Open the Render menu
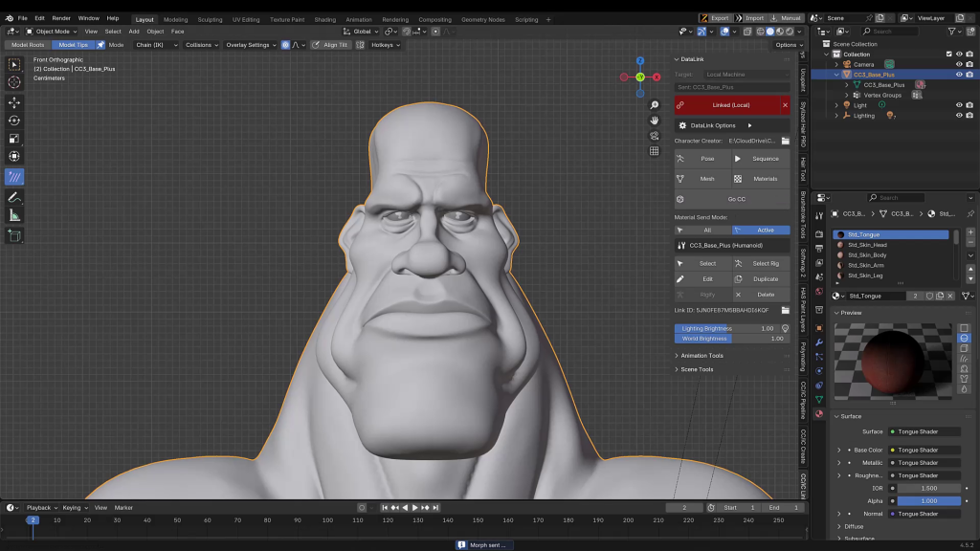The width and height of the screenshot is (980, 551). click(x=61, y=18)
